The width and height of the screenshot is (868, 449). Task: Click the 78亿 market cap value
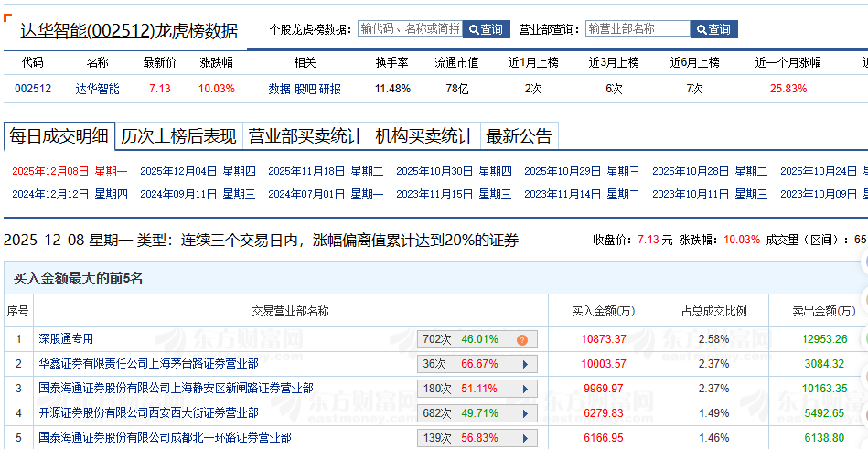(457, 89)
